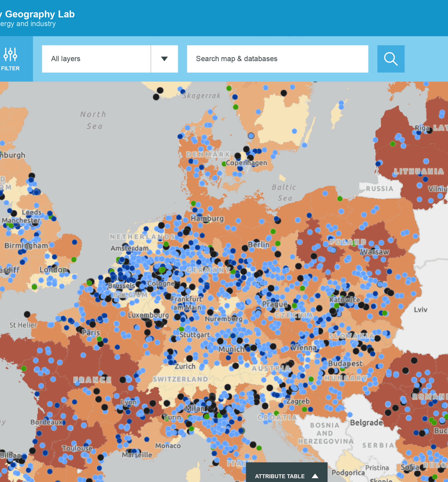Viewport: 448px width, 482px height.
Task: Click the Geography Lab header title
Action: tap(40, 14)
